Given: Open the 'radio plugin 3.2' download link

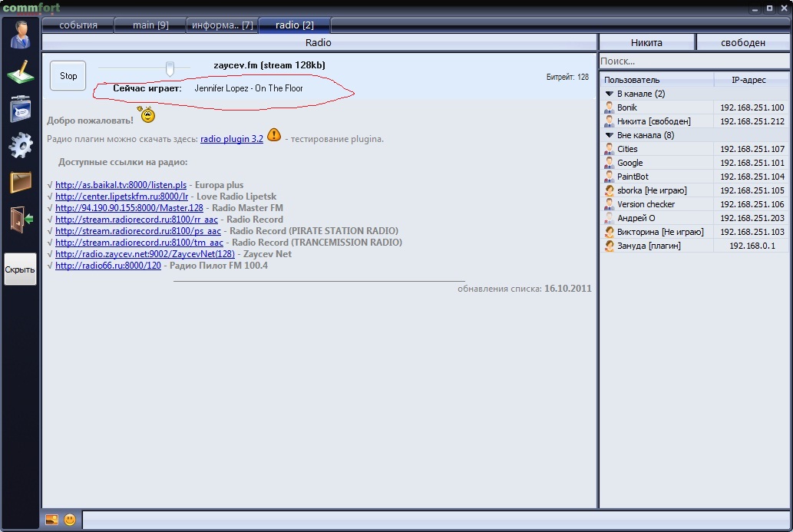Looking at the screenshot, I should (231, 139).
